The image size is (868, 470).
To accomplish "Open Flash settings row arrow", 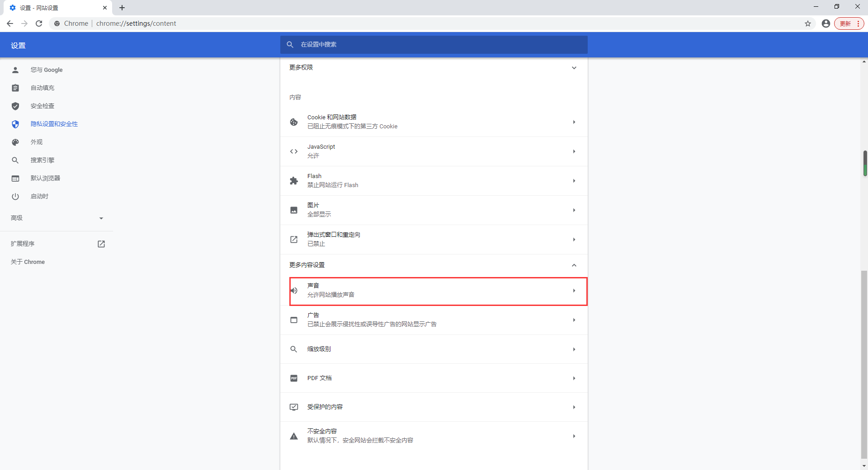I will pos(574,181).
